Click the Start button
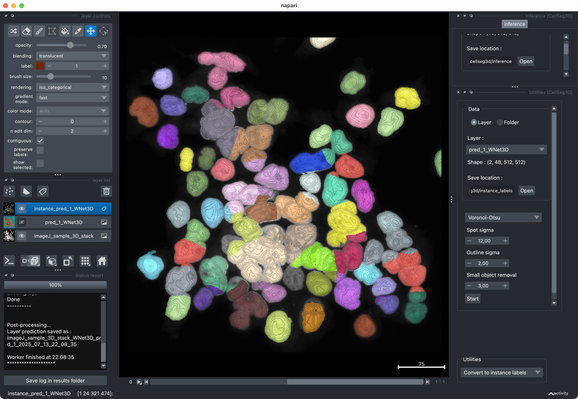Image resolution: width=578 pixels, height=399 pixels. (x=473, y=299)
